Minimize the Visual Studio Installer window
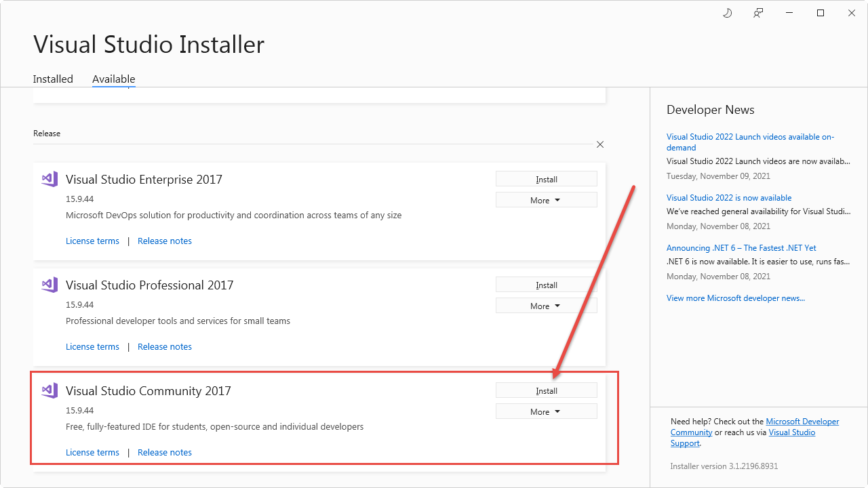The width and height of the screenshot is (868, 488). pos(789,13)
